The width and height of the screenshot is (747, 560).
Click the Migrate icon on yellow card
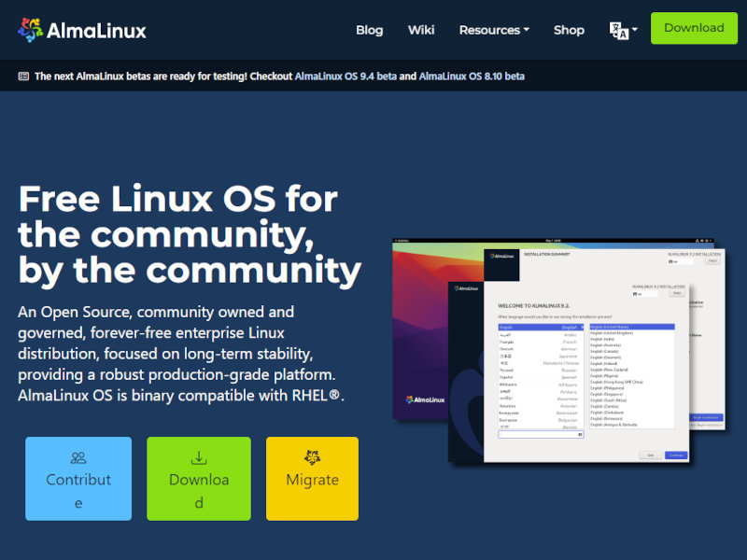click(x=312, y=457)
